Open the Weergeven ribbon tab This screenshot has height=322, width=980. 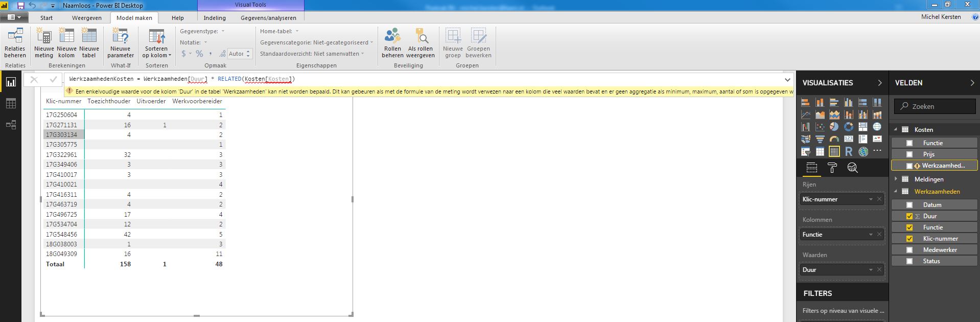86,18
